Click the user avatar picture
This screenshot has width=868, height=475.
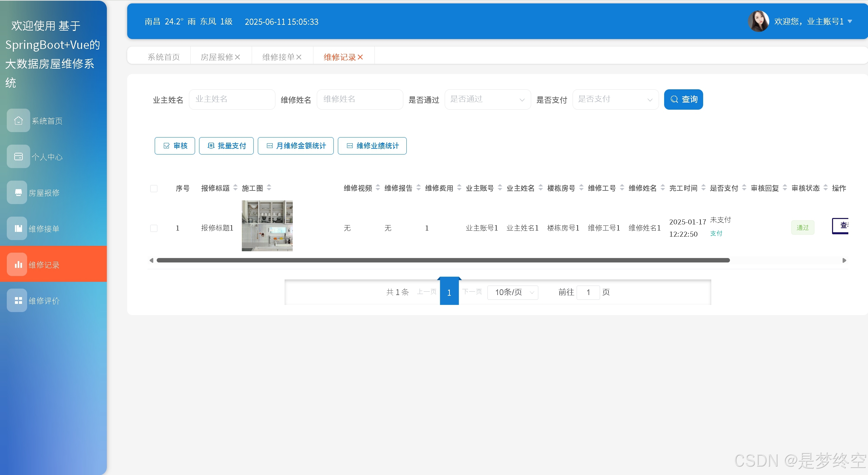758,21
